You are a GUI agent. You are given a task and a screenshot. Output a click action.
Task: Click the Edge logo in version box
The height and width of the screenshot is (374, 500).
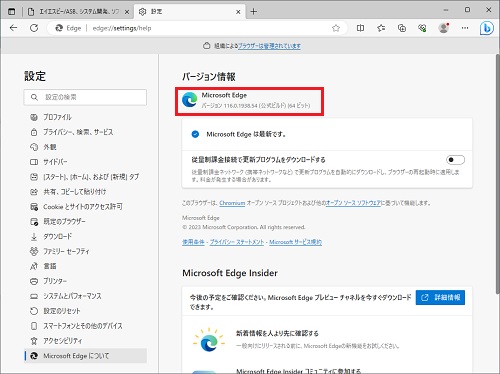190,100
